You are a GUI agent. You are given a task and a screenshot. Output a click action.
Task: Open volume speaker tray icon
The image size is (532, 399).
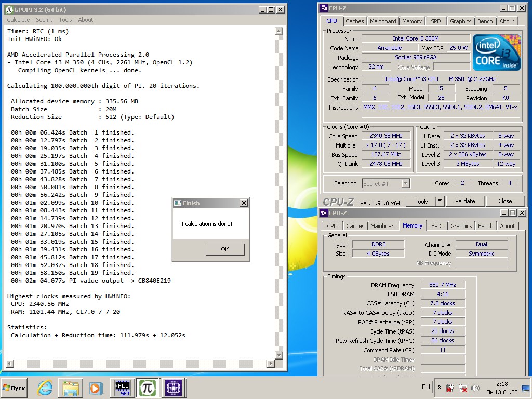pos(475,388)
